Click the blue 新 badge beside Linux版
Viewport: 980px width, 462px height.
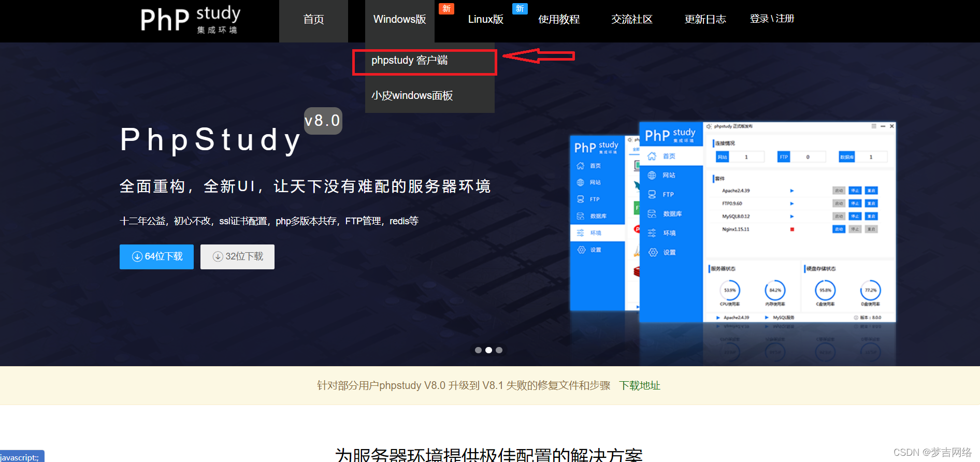[520, 9]
